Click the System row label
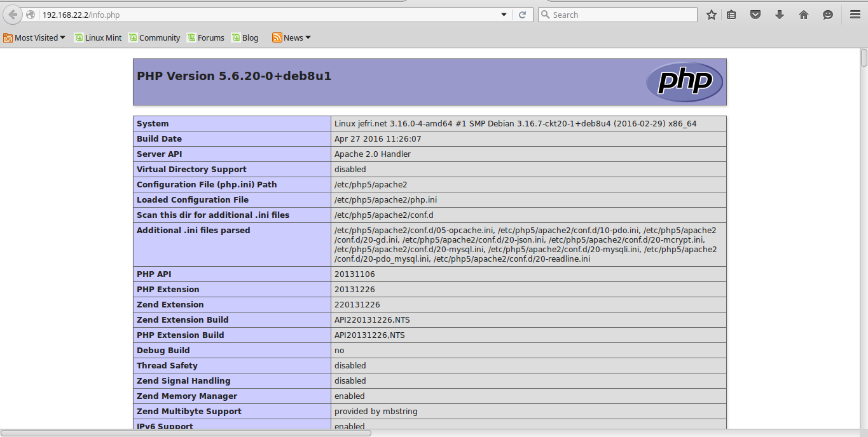The image size is (868, 437). [x=153, y=124]
